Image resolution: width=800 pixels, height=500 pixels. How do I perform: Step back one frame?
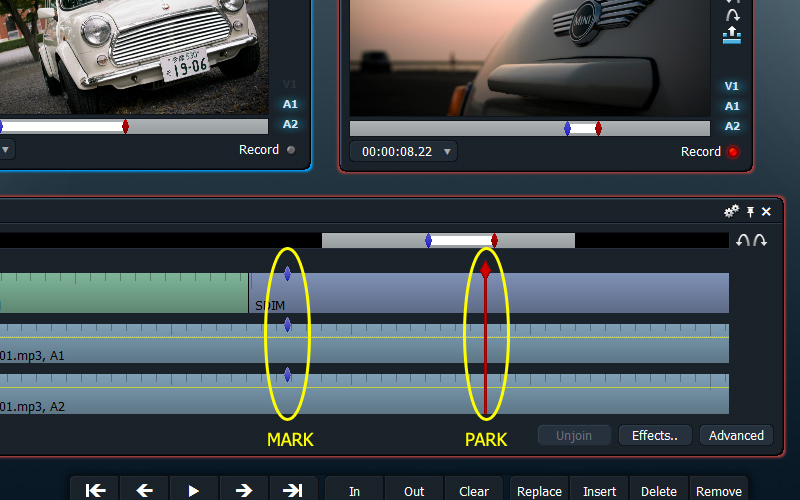(x=145, y=490)
